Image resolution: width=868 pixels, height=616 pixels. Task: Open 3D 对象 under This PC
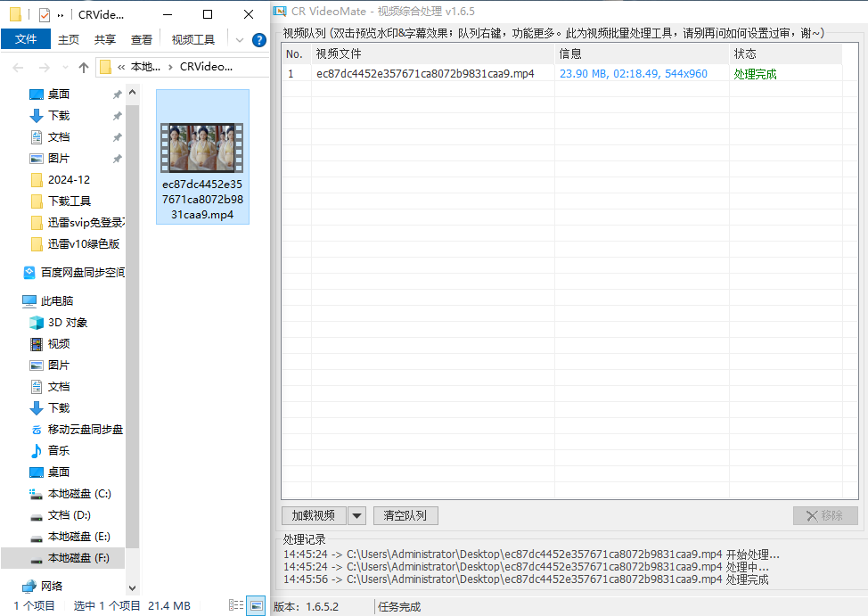pyautogui.click(x=67, y=323)
